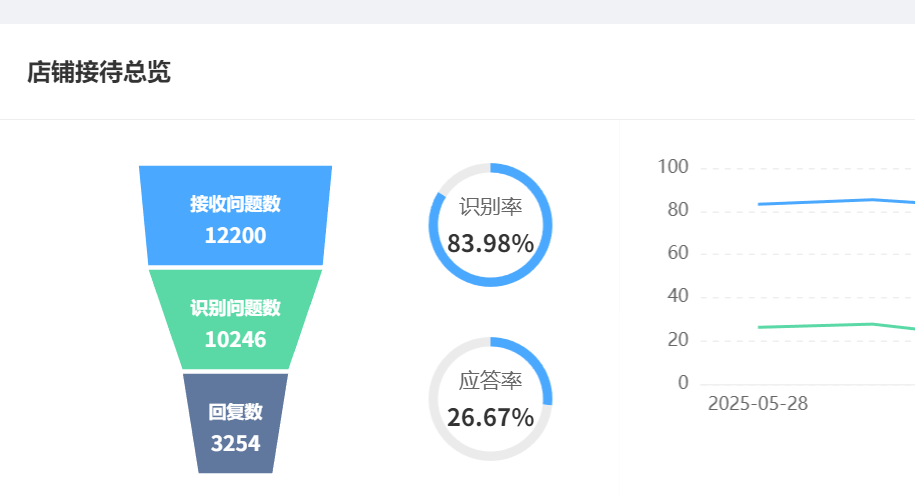
Task: Click the 店铺接待总览 heading
Action: [99, 72]
